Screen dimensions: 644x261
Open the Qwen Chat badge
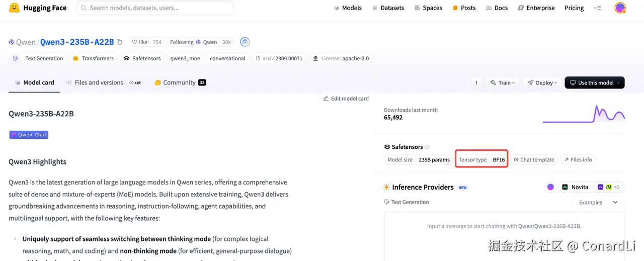coord(29,135)
